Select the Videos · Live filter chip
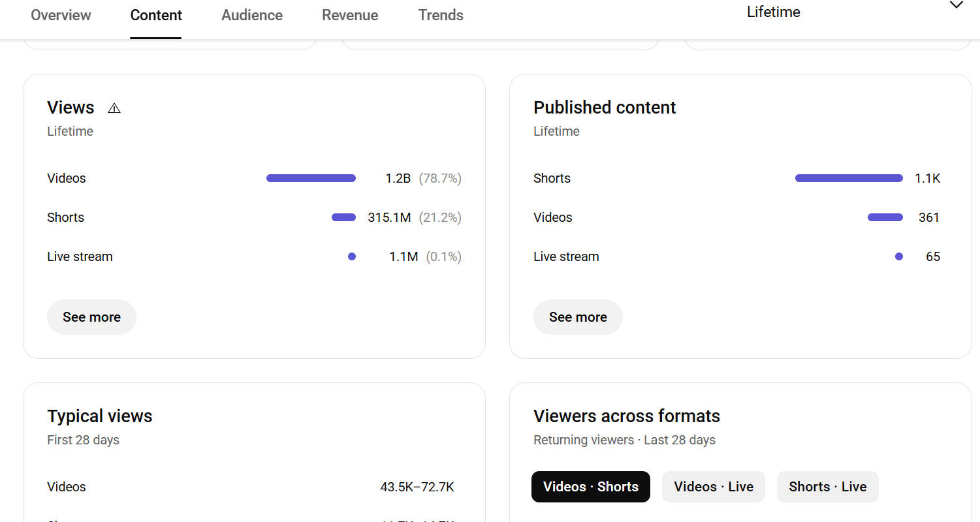 pyautogui.click(x=713, y=487)
